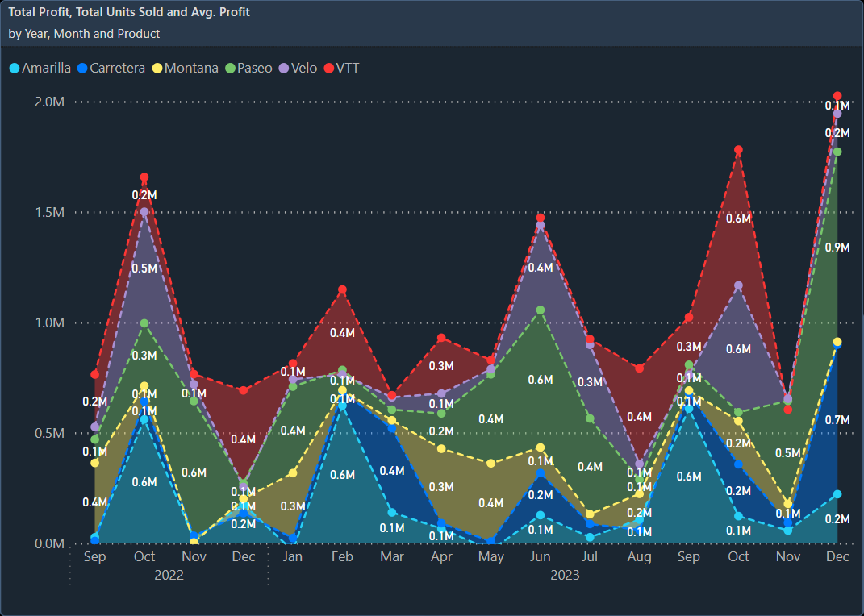Select the Amarilla legend color dot
864x616 pixels.
[x=15, y=68]
